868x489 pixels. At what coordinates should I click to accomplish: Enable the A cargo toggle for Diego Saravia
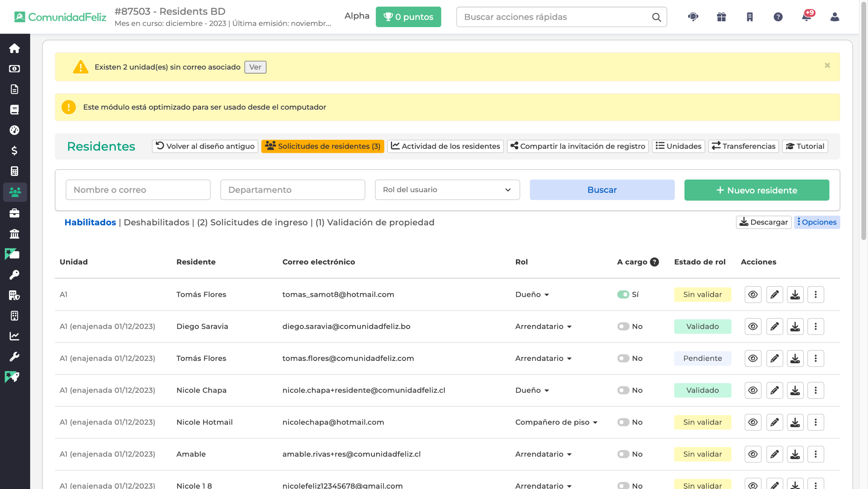pos(623,326)
